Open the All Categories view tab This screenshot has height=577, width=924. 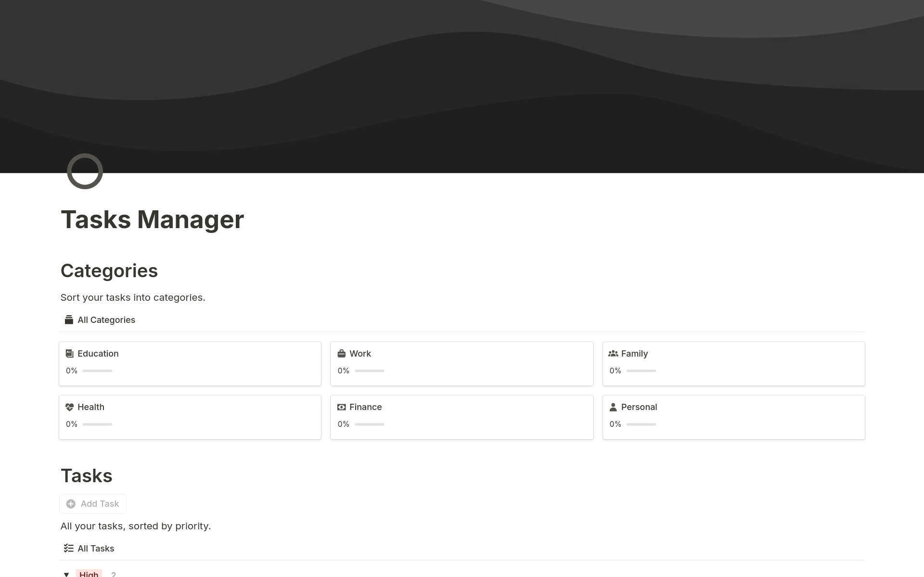pos(106,320)
